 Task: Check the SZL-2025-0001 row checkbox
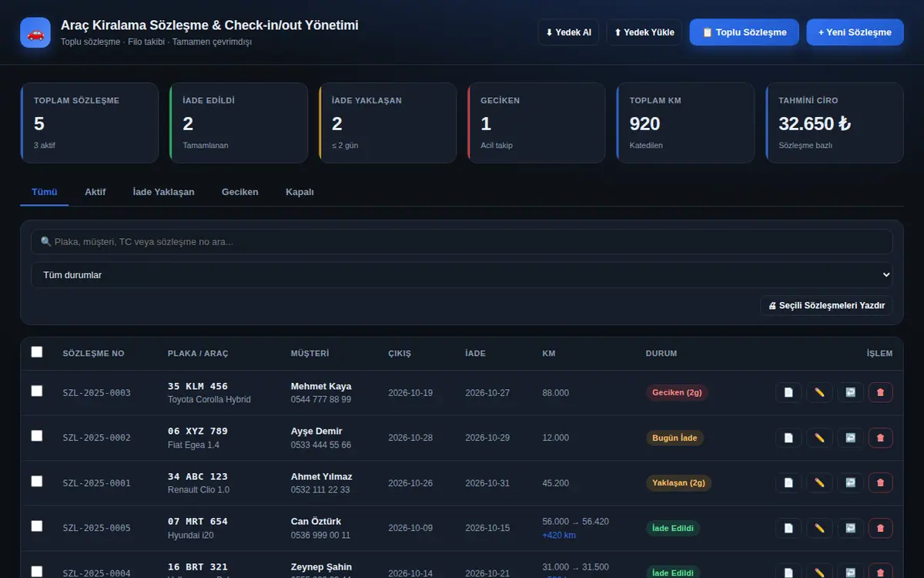37,481
